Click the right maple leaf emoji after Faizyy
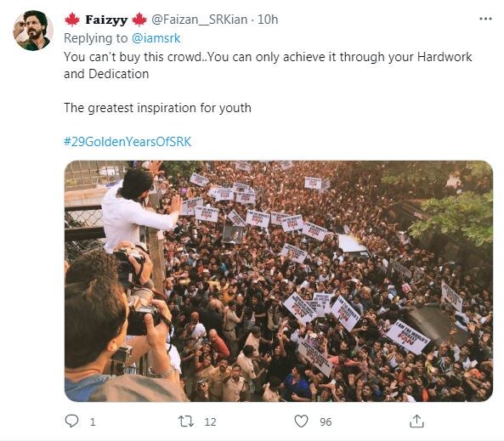The width and height of the screenshot is (504, 441). point(139,20)
